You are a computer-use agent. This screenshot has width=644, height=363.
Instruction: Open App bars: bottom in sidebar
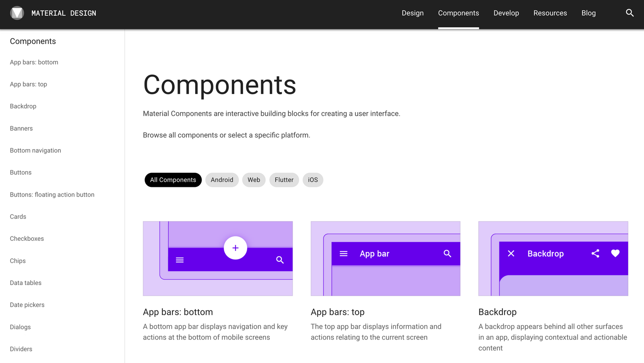click(x=34, y=62)
